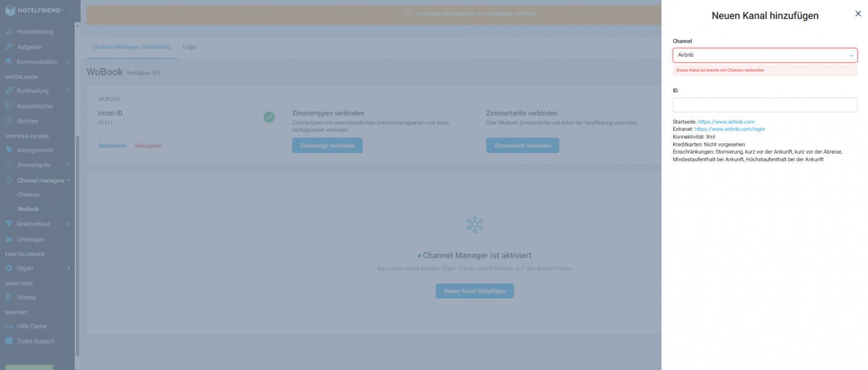The height and width of the screenshot is (370, 868).
Task: Click Abkoppeln under Hotel ID
Action: pos(148,146)
